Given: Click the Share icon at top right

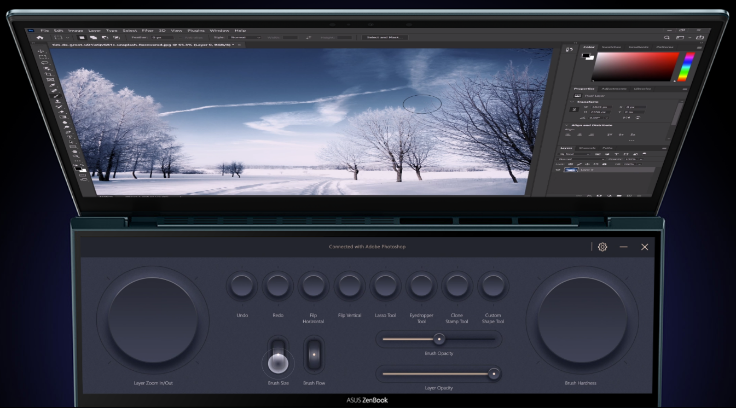Looking at the screenshot, I should click(x=700, y=37).
